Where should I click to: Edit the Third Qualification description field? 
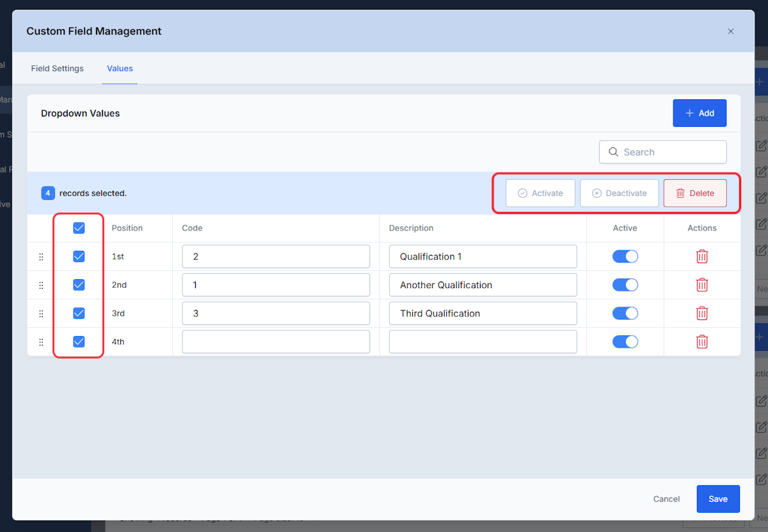pyautogui.click(x=483, y=313)
